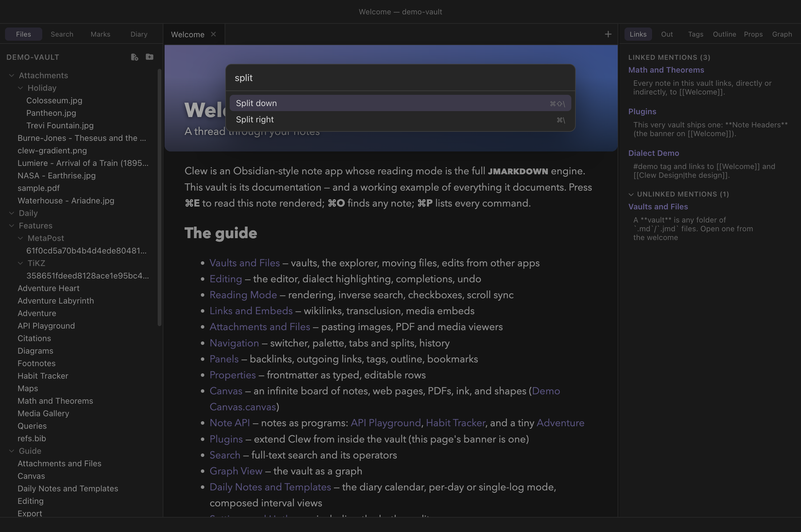
Task: Open the Tags panel tab
Action: 696,34
